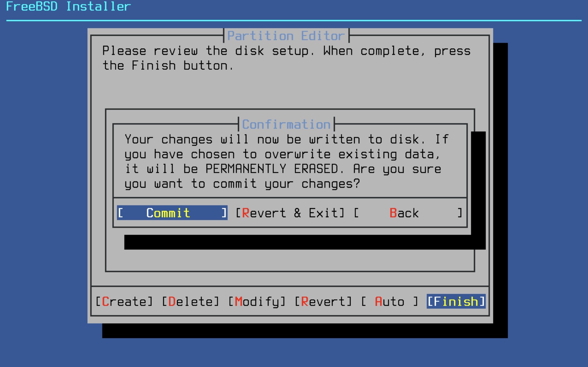
Task: Pick the Auto partitioning button
Action: tap(389, 301)
